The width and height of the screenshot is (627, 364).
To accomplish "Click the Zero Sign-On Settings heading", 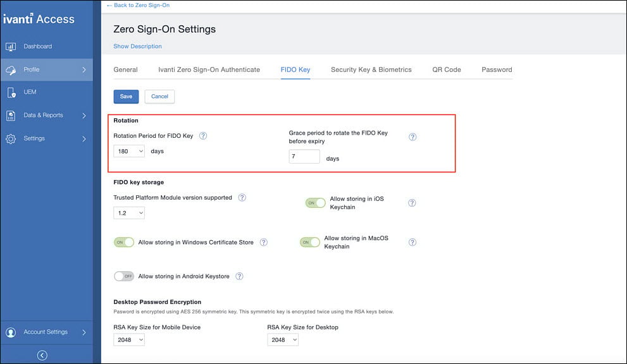I will click(165, 29).
